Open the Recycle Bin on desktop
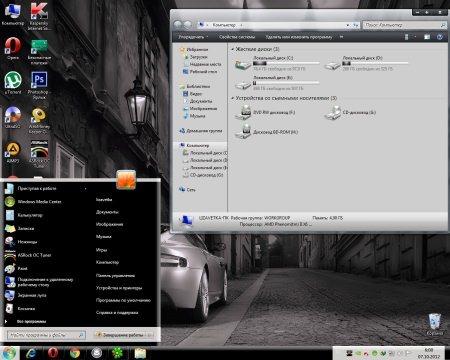The image size is (450, 360). pos(435,324)
